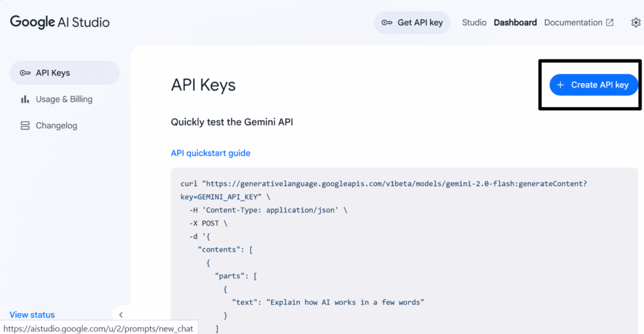Image resolution: width=644 pixels, height=334 pixels.
Task: Click the Create API key button
Action: pos(594,85)
